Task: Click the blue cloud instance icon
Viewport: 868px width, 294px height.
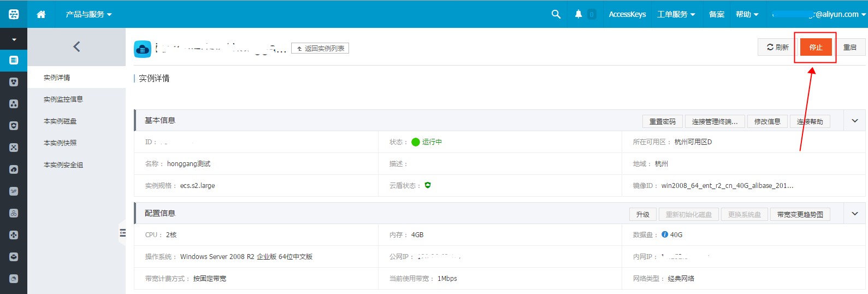Action: click(143, 49)
